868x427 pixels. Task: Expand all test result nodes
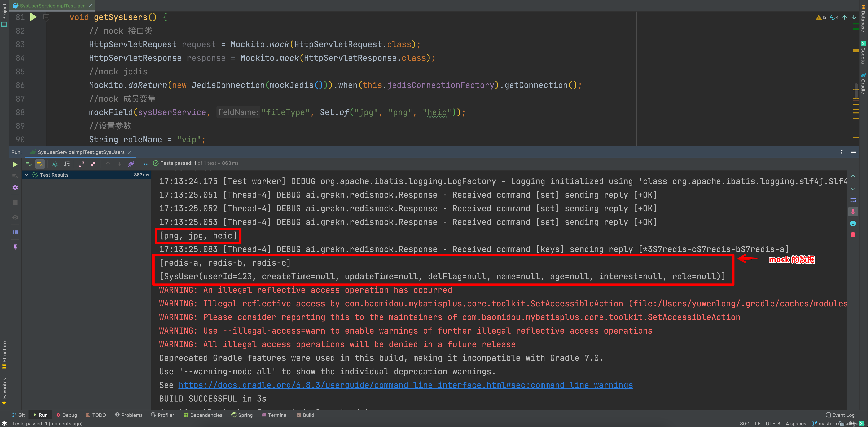tap(81, 164)
